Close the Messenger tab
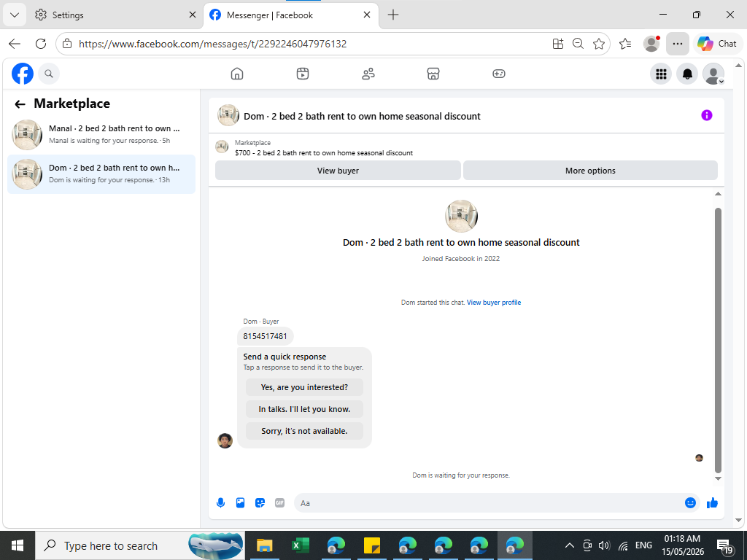The width and height of the screenshot is (747, 560). [367, 15]
